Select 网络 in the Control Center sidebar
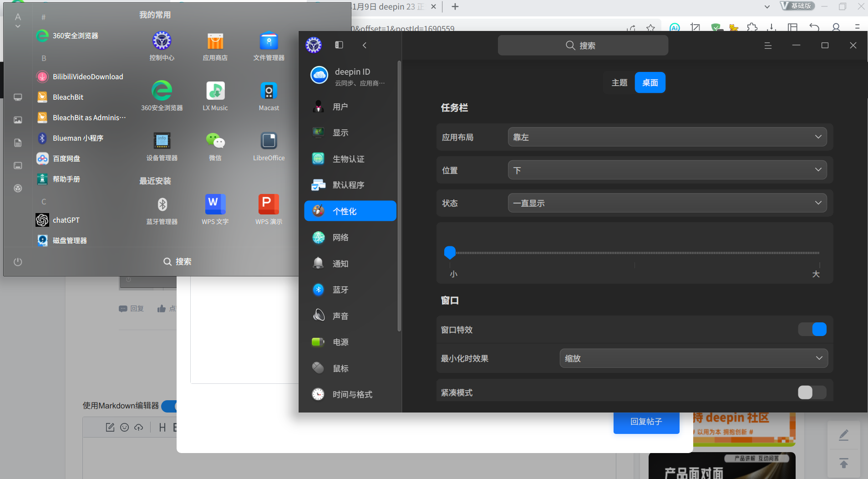The height and width of the screenshot is (479, 868). (x=350, y=237)
